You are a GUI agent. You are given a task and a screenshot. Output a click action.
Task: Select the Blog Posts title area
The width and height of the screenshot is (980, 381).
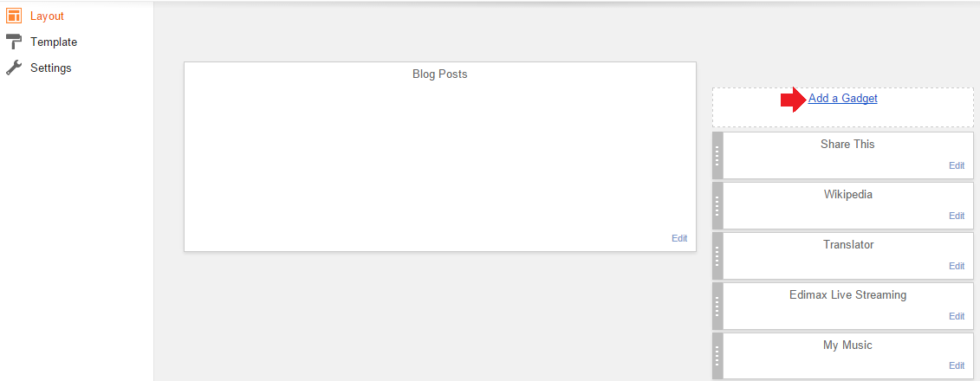click(439, 74)
